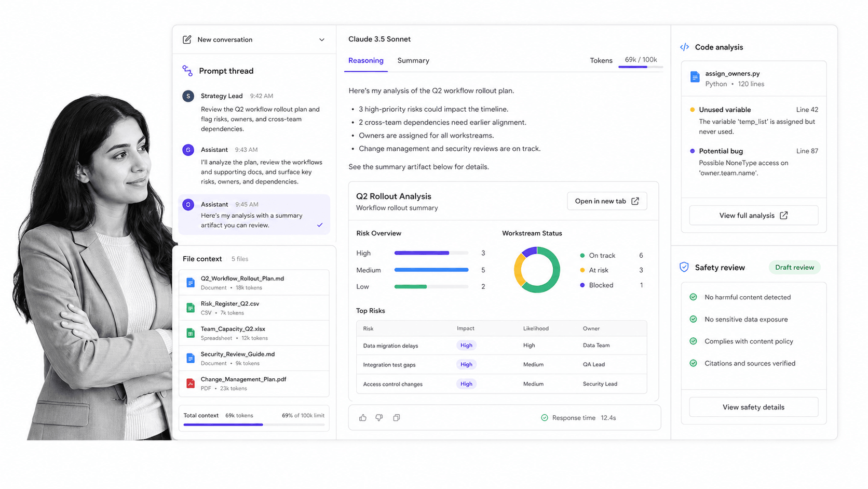The image size is (868, 489).
Task: Click the Complies with content policy check
Action: tap(693, 341)
